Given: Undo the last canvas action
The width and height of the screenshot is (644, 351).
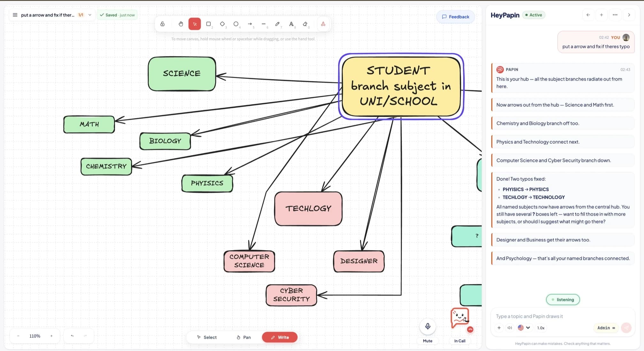Looking at the screenshot, I should coord(72,336).
